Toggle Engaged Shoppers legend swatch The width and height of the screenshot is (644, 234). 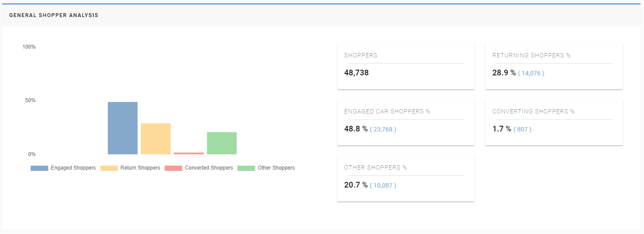pos(39,168)
